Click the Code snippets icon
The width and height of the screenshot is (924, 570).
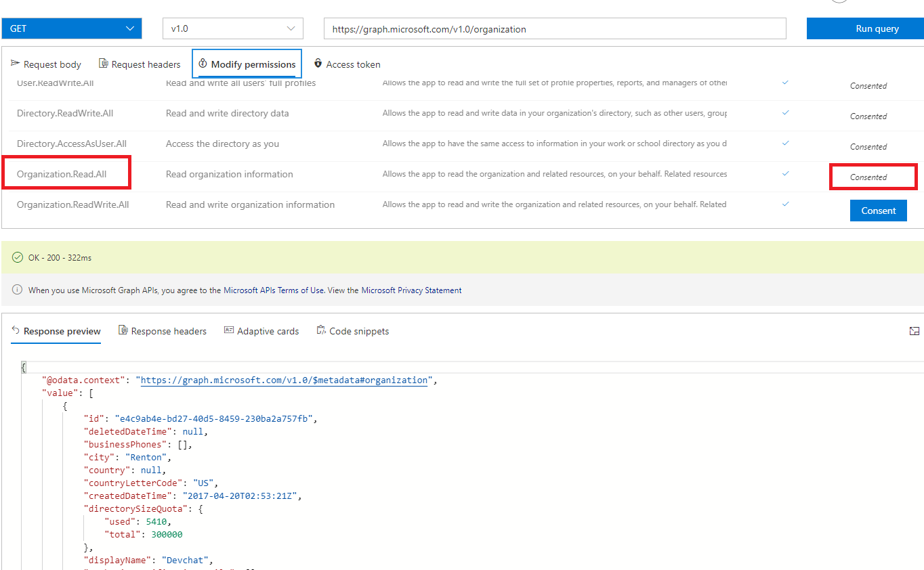pyautogui.click(x=321, y=330)
